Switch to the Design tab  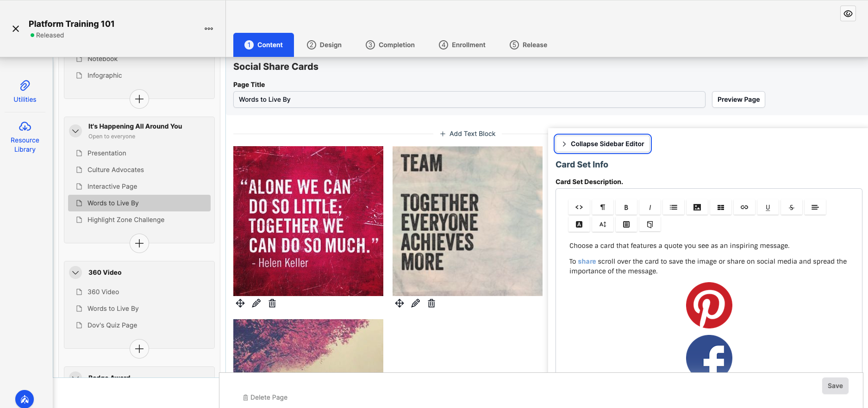click(324, 45)
